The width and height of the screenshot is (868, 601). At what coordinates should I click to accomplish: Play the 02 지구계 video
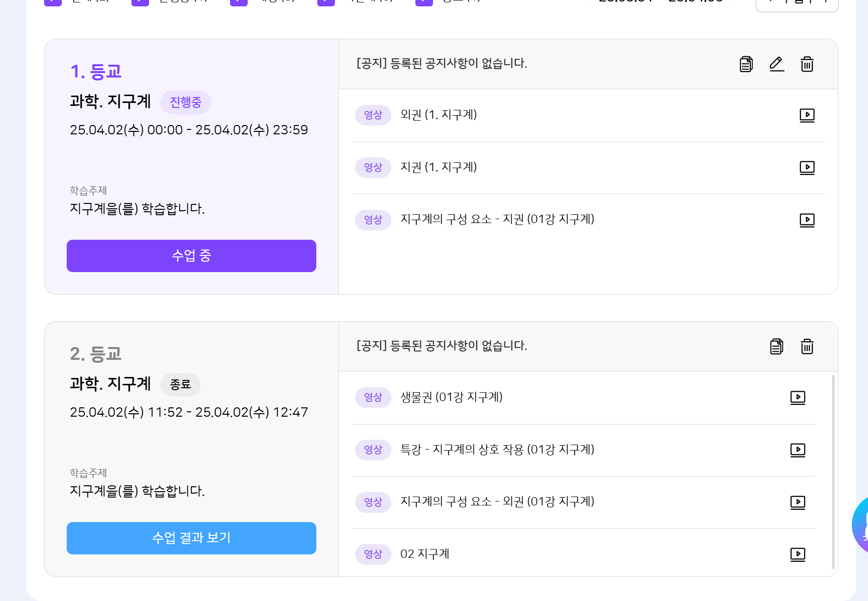pos(797,554)
